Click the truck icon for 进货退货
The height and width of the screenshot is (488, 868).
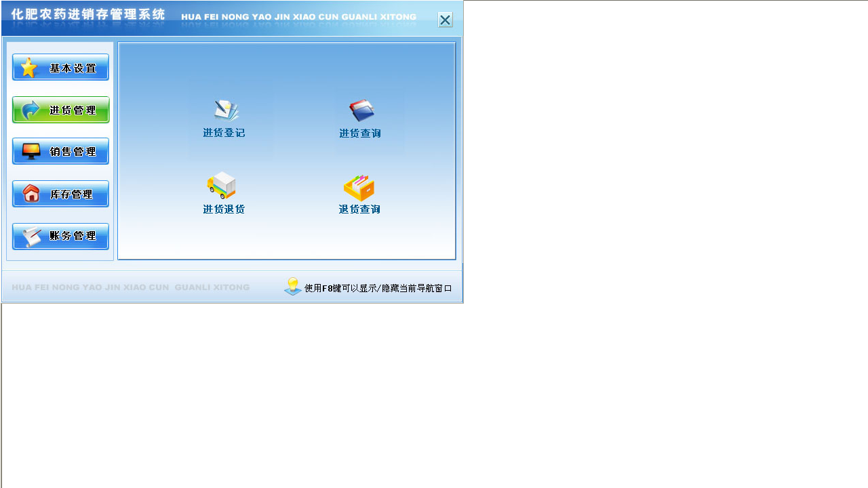tap(222, 184)
